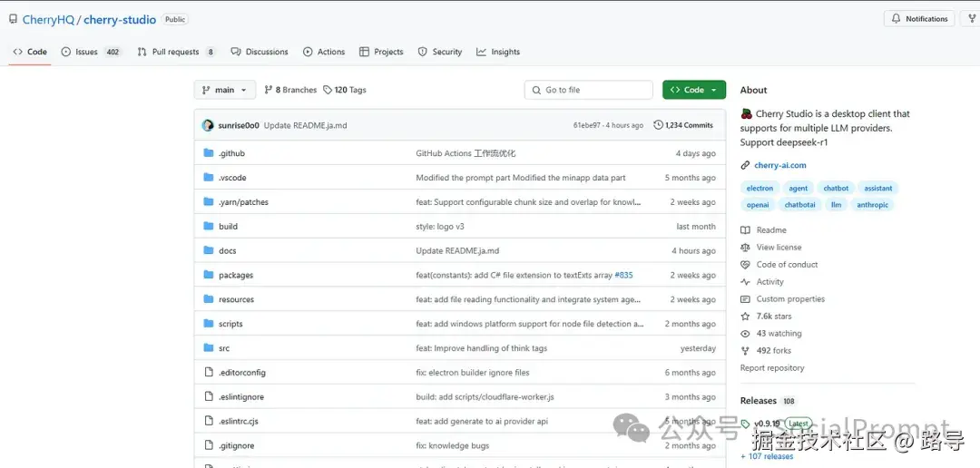Click the link icon beside cherry-ai.com

pyautogui.click(x=745, y=166)
